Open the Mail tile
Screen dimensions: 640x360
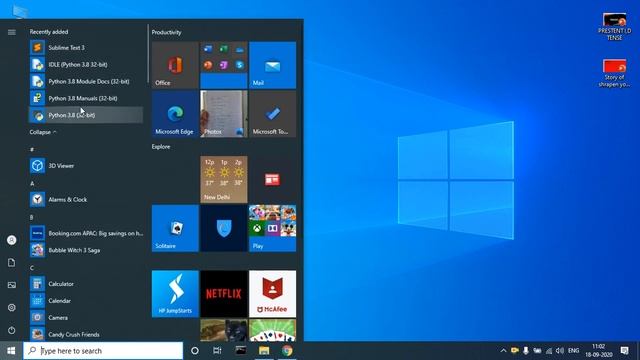pyautogui.click(x=273, y=65)
